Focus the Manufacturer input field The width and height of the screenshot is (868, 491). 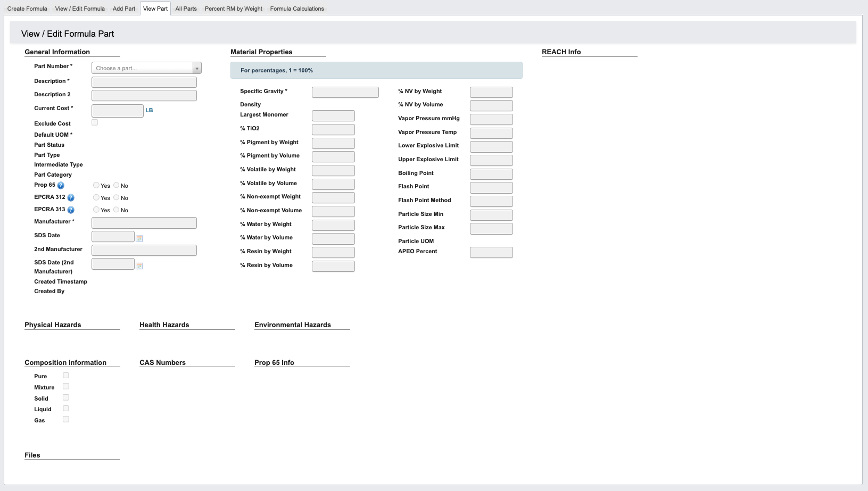(144, 223)
